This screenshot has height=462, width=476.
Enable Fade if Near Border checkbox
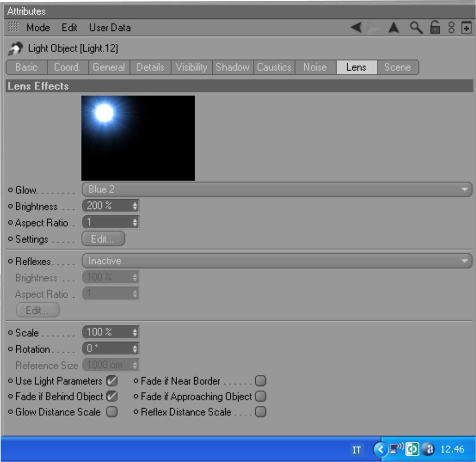[x=260, y=381]
